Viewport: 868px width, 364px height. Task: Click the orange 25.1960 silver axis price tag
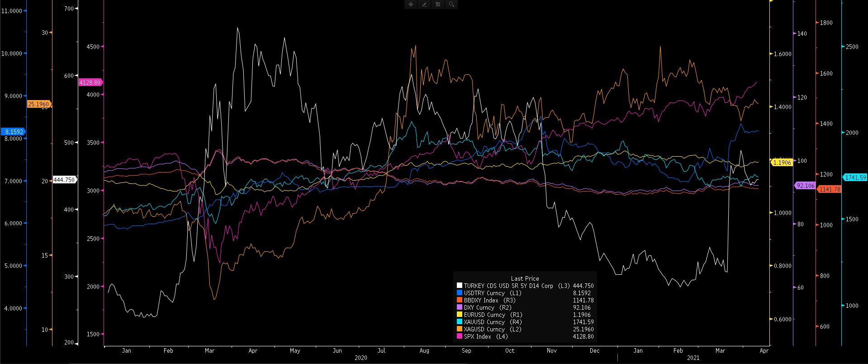[x=39, y=104]
